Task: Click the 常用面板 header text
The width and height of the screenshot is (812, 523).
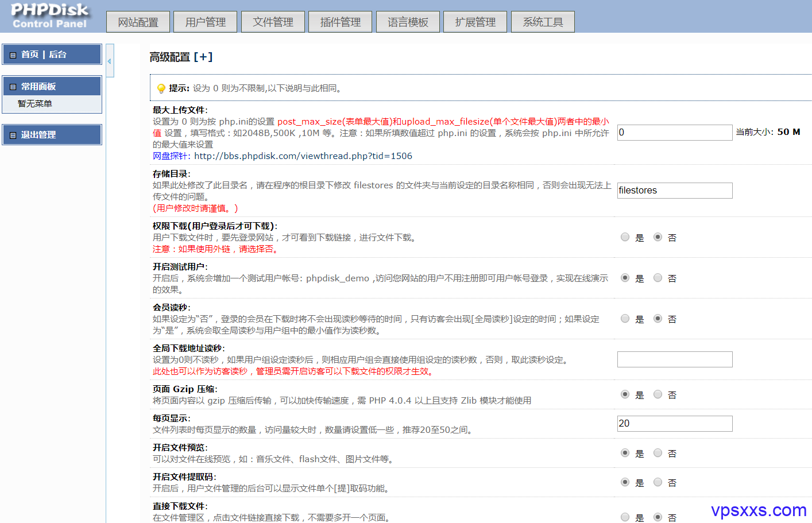Action: click(x=38, y=87)
